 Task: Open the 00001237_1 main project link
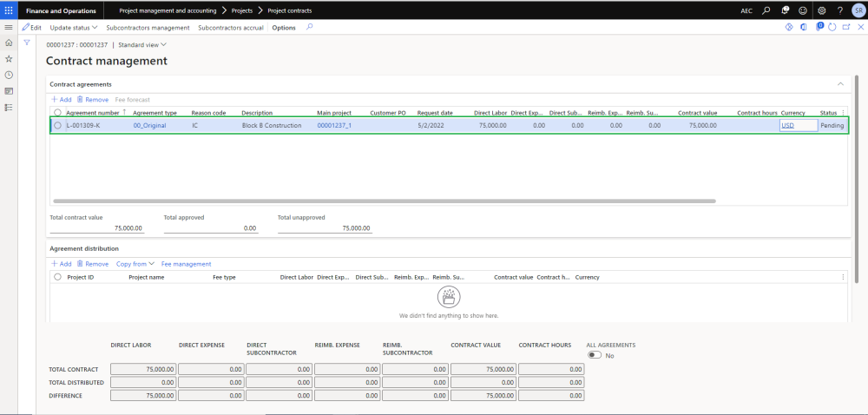coord(334,125)
